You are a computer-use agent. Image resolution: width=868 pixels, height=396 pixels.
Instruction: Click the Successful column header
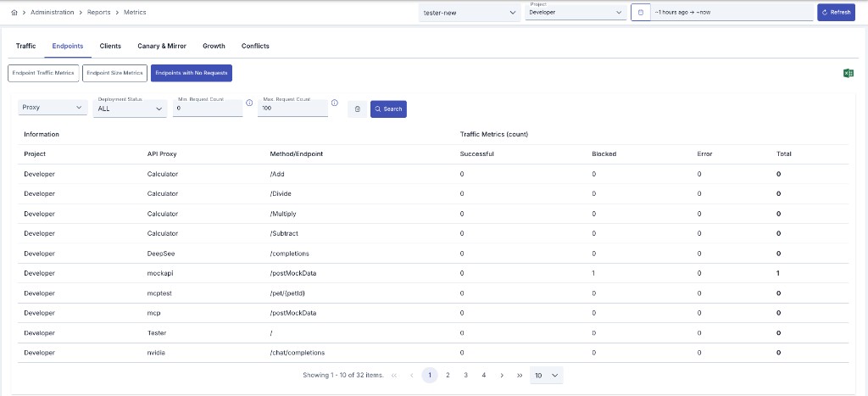coord(476,154)
